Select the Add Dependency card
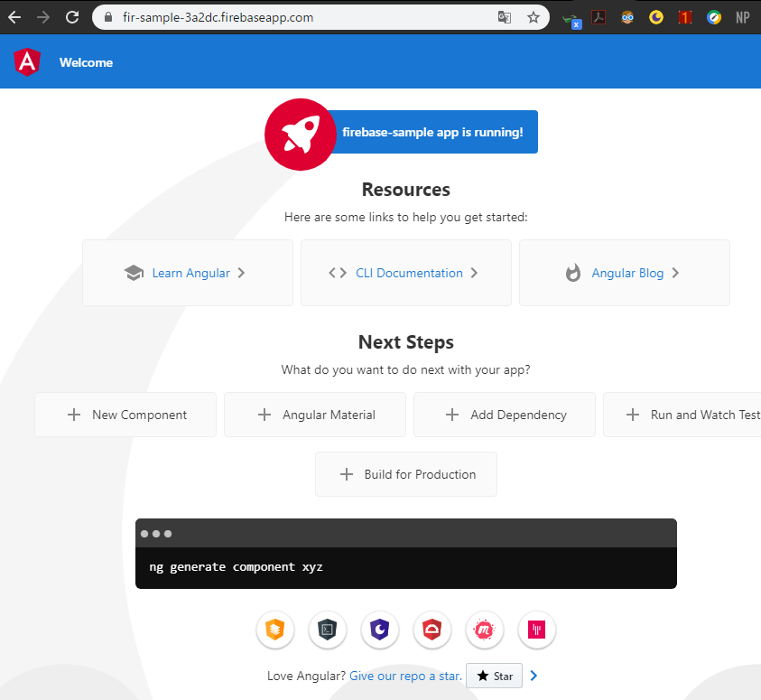The image size is (761, 700). coord(505,415)
